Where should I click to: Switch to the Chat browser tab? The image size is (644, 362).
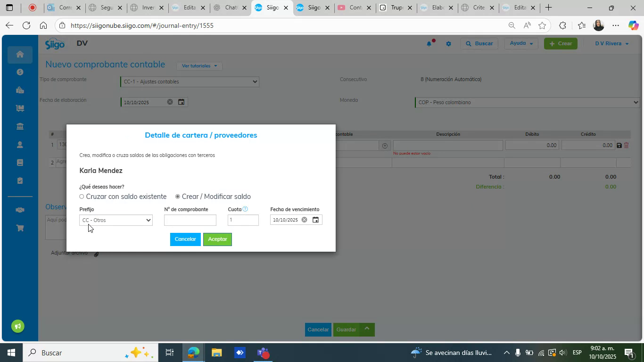[x=230, y=8]
